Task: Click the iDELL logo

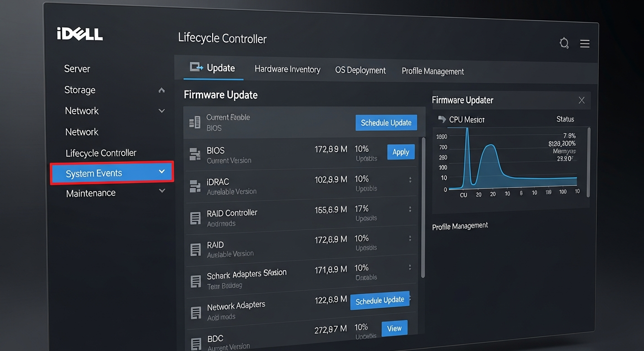Action: (x=80, y=34)
